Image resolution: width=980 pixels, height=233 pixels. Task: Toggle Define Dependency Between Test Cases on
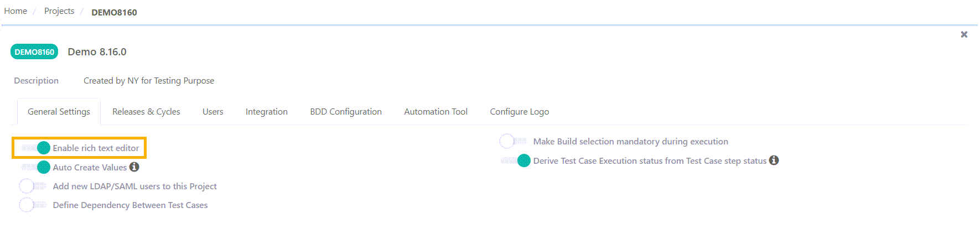(33, 205)
